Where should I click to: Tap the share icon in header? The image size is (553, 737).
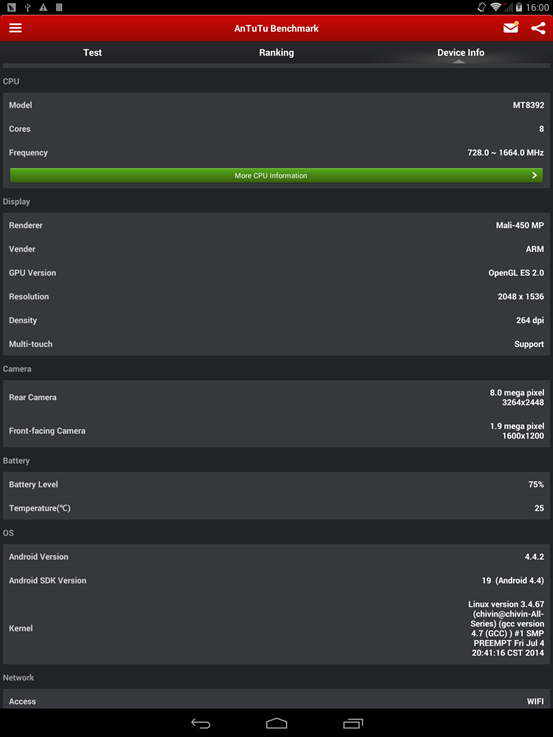point(538,28)
